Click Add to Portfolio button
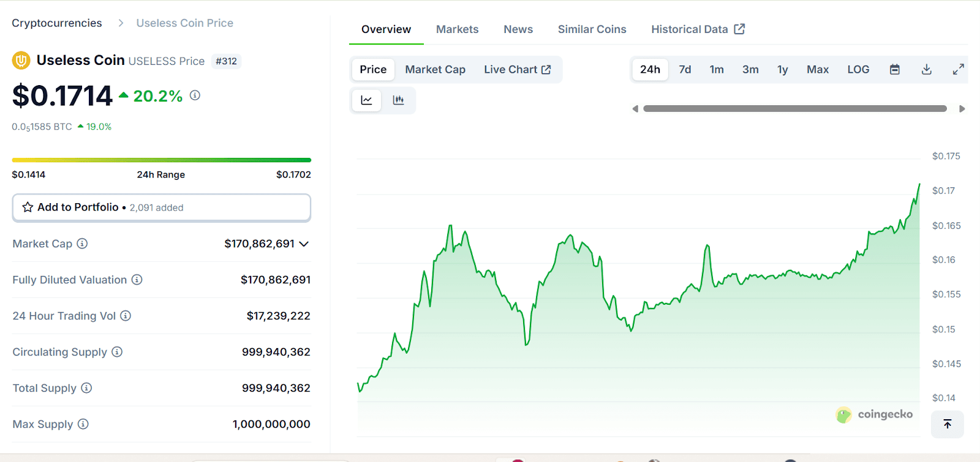Image resolution: width=980 pixels, height=462 pixels. tap(162, 207)
